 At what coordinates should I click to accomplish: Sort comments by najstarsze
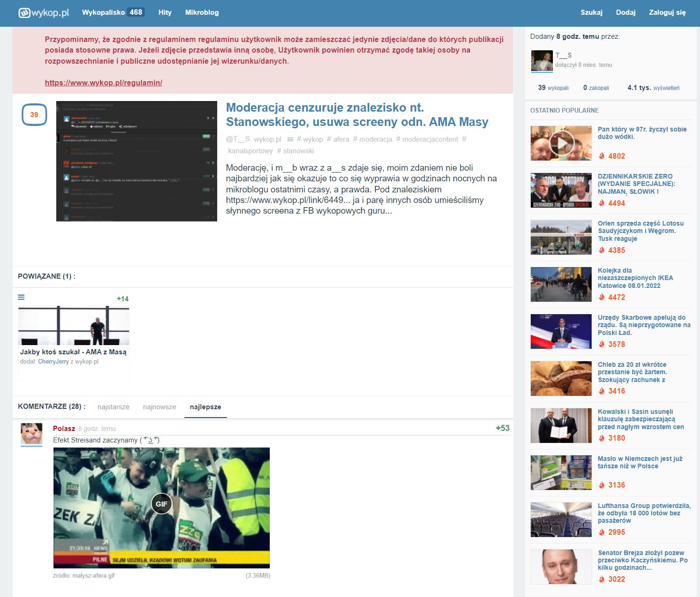click(113, 407)
